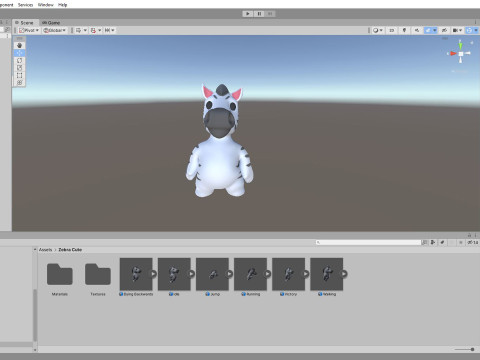The width and height of the screenshot is (480, 360).
Task: Select the Victory animation asset
Action: click(288, 277)
